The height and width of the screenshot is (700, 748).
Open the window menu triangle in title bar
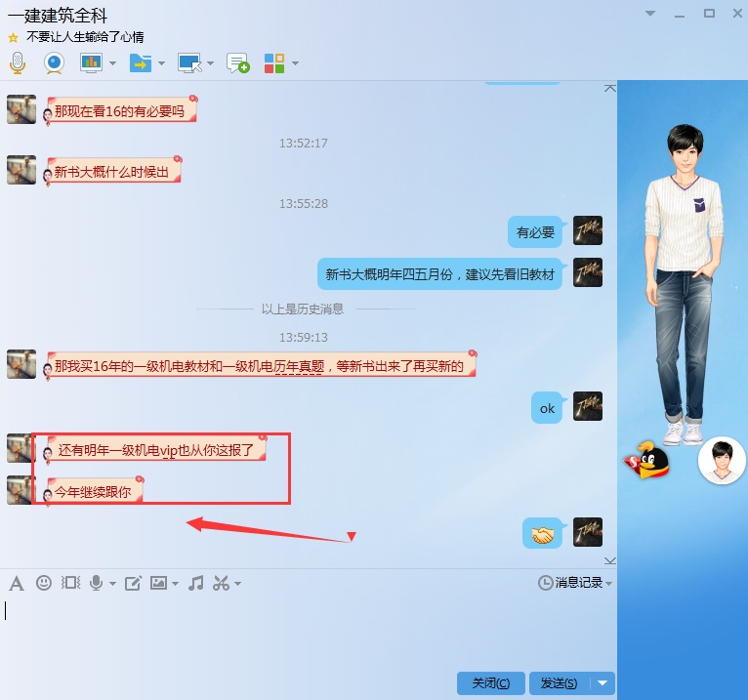tap(650, 14)
